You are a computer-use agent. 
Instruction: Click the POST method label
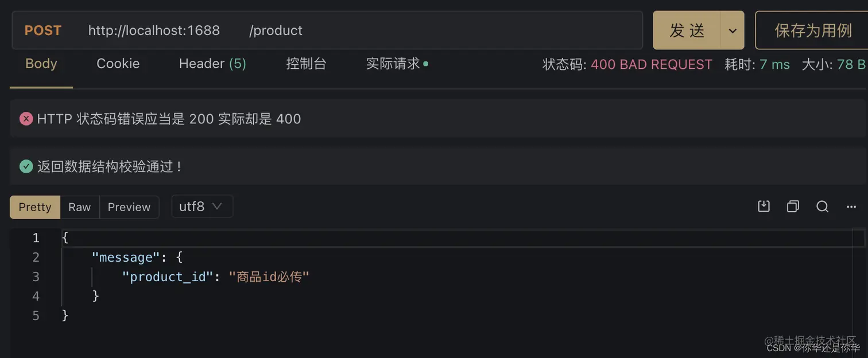coord(42,30)
